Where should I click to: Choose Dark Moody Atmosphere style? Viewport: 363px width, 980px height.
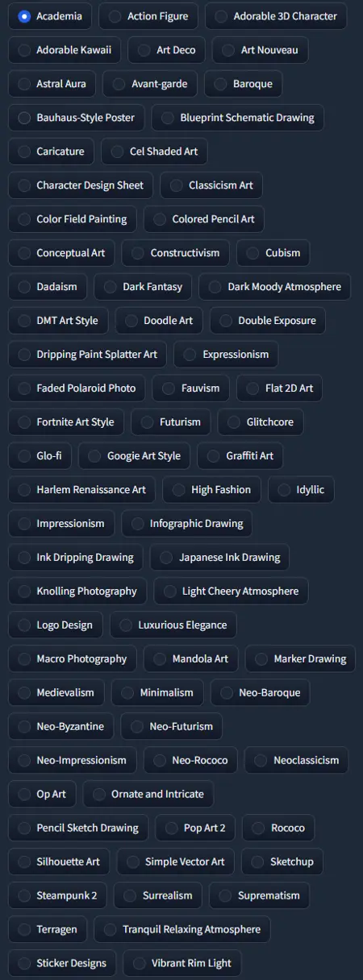pos(275,287)
